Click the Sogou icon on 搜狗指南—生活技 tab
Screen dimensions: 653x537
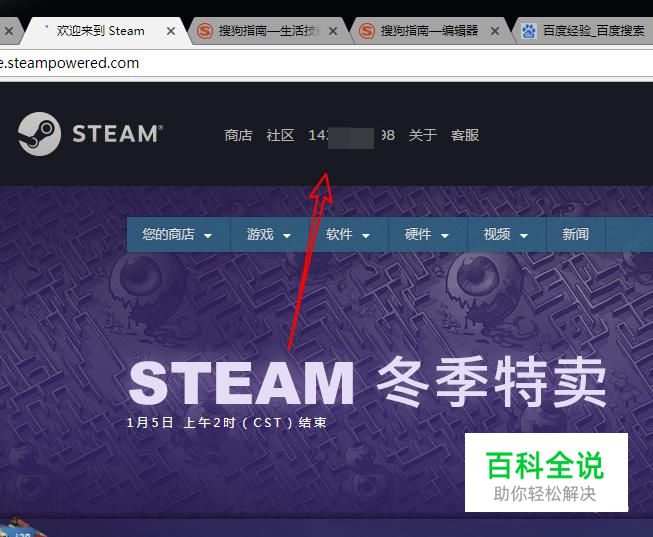(x=205, y=31)
